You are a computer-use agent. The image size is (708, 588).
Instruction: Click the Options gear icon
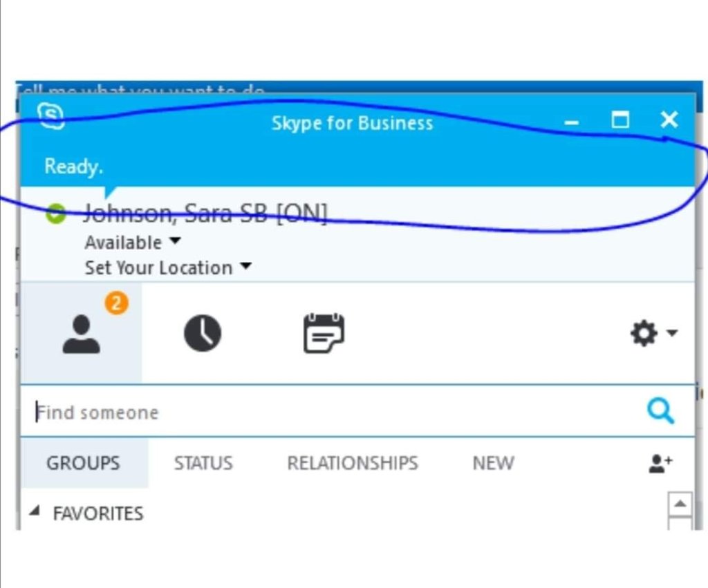tap(643, 334)
